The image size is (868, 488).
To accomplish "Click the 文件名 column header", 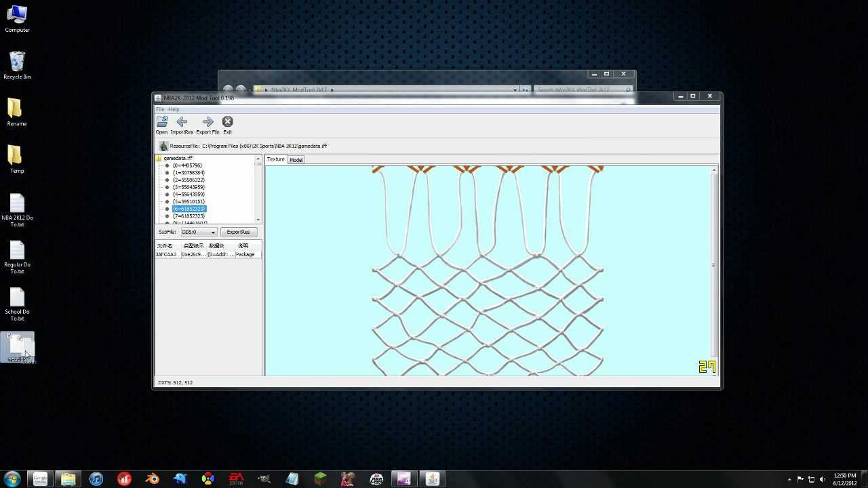I will point(165,246).
